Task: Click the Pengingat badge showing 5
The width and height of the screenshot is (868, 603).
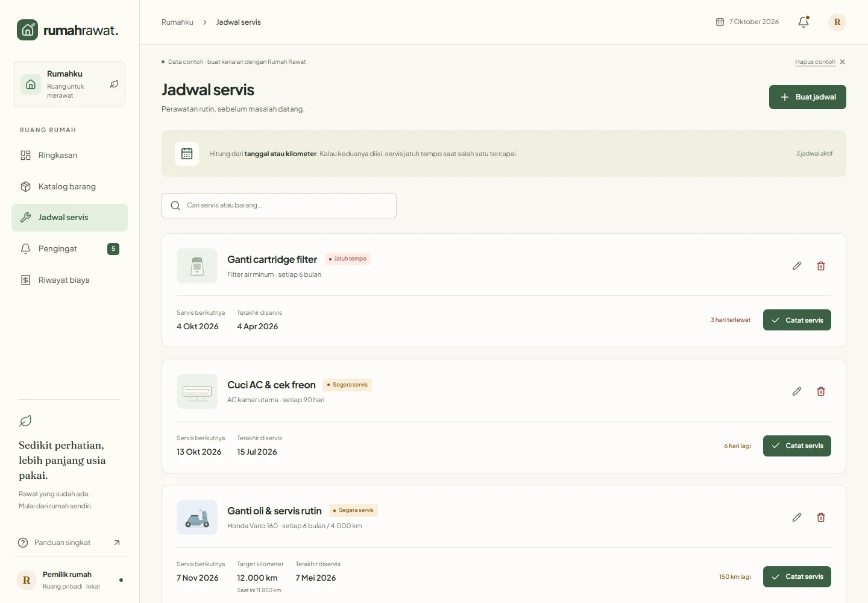Action: [x=113, y=248]
